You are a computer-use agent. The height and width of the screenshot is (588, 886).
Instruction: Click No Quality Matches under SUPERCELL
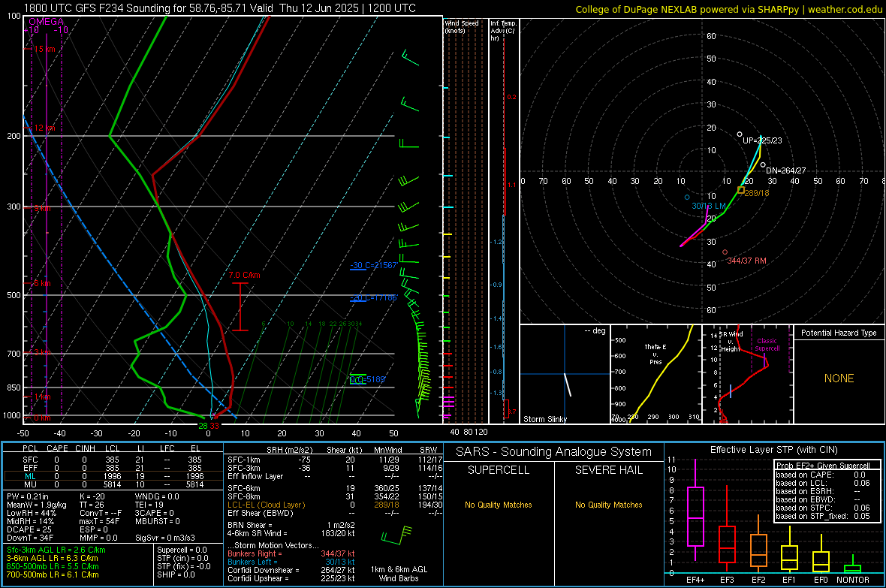click(x=499, y=505)
